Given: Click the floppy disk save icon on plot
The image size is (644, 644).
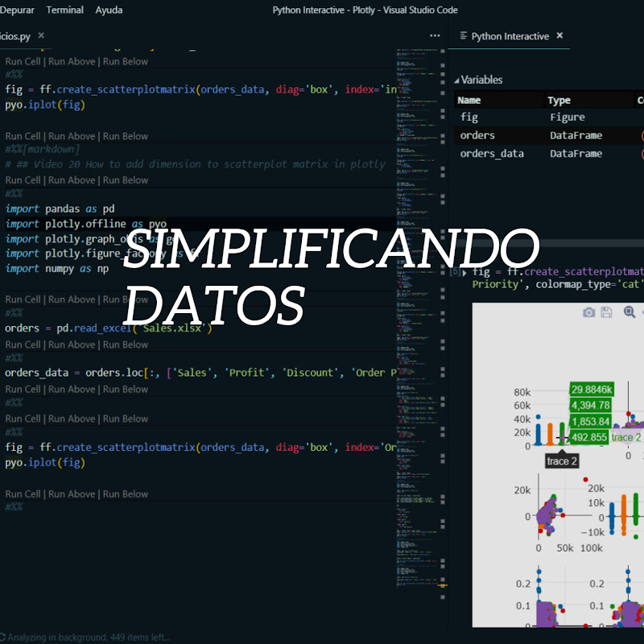Looking at the screenshot, I should tap(607, 312).
